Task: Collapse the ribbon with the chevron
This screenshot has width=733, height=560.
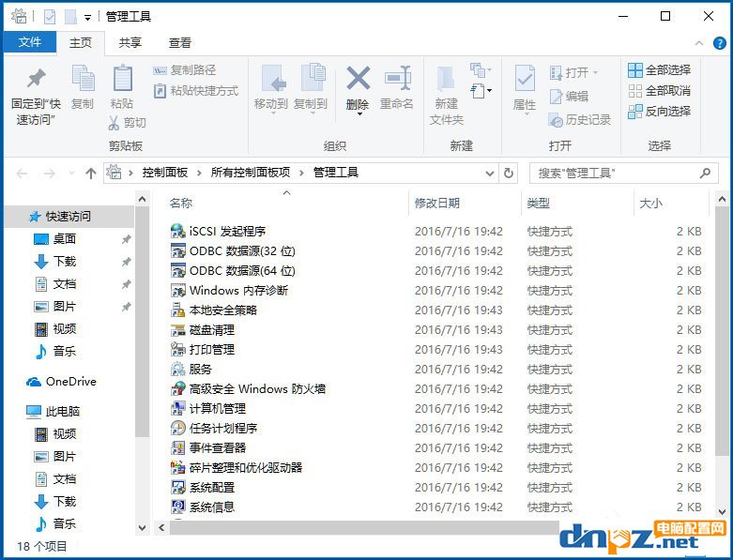Action: click(699, 43)
